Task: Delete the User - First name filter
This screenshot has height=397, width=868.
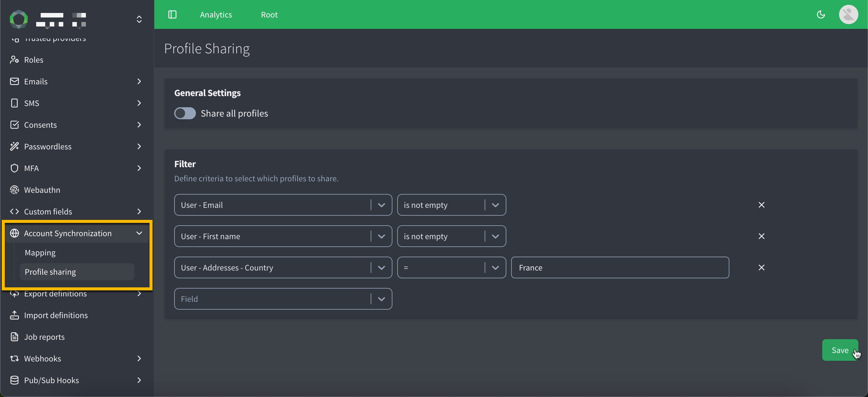Action: pos(761,236)
